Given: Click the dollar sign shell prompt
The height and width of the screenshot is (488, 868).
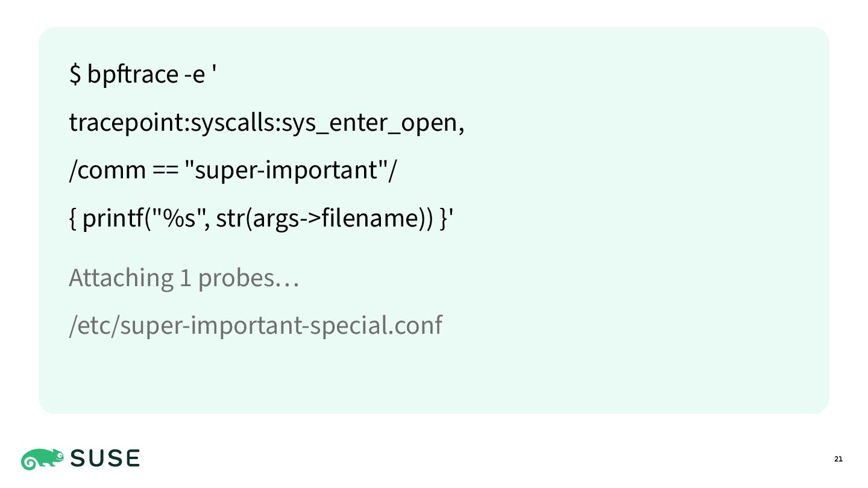Looking at the screenshot, I should 75,75.
